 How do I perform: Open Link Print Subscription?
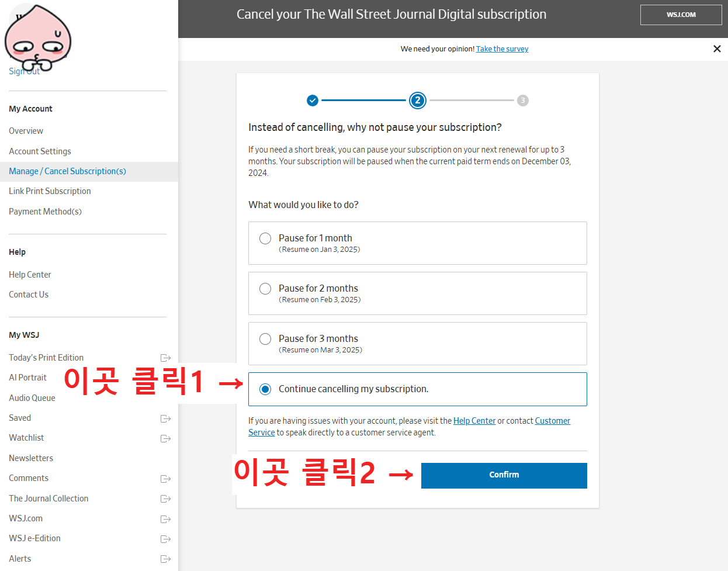click(50, 191)
